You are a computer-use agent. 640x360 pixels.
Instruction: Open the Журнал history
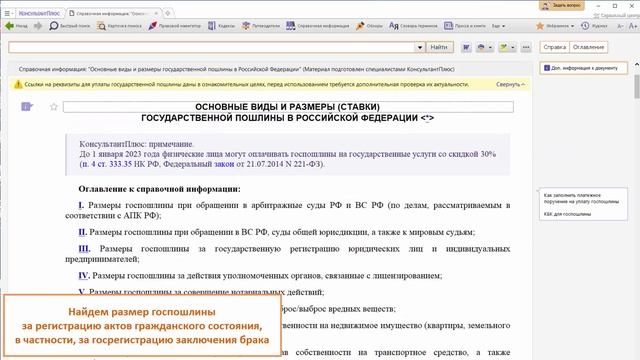coord(594,26)
